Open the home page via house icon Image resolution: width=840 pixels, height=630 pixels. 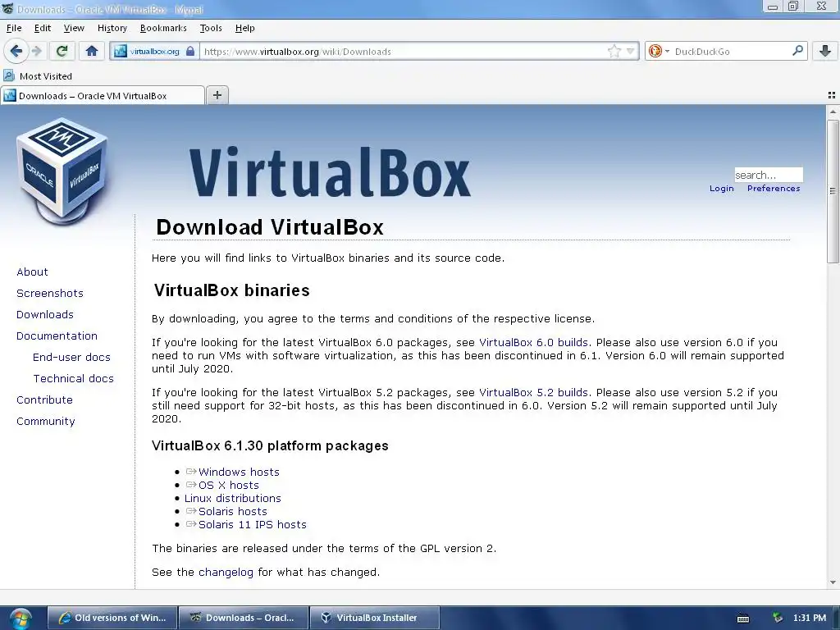tap(92, 52)
